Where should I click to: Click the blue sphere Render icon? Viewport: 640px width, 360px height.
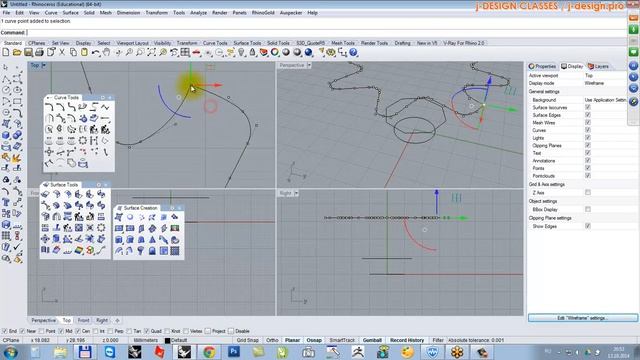pos(309,52)
